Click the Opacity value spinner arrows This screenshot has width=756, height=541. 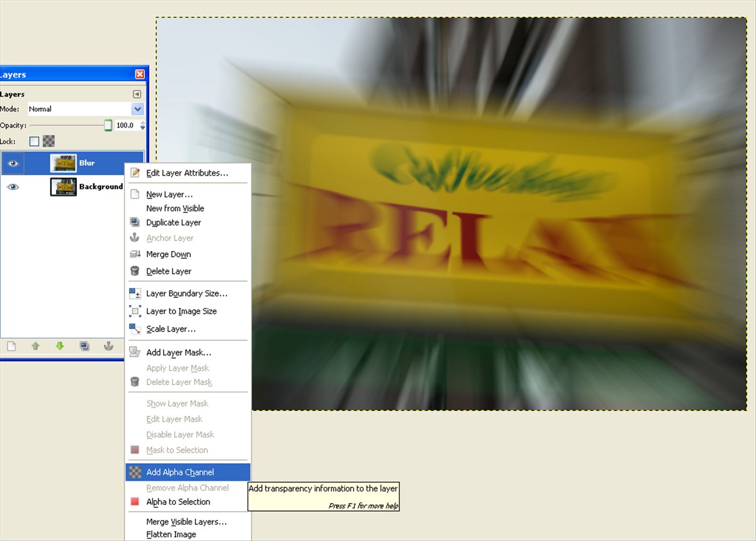pos(143,125)
